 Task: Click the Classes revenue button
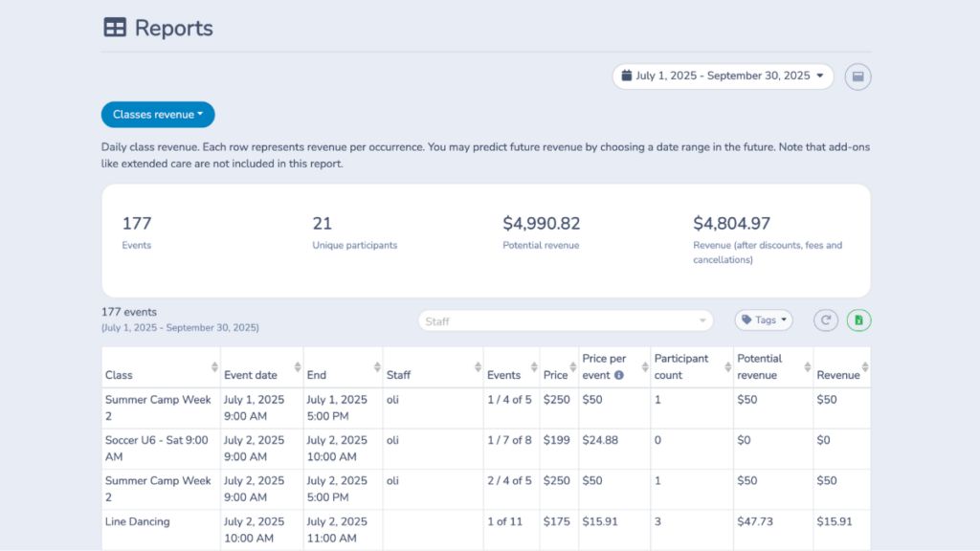coord(157,114)
